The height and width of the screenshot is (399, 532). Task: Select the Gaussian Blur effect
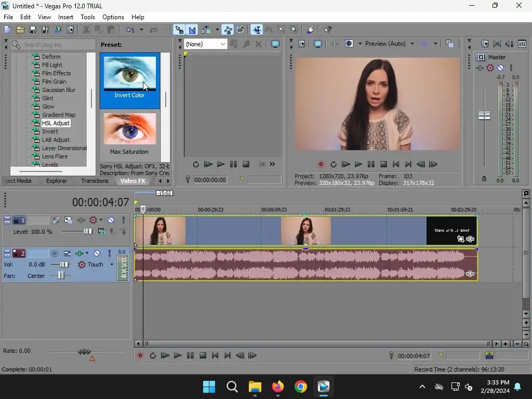click(59, 90)
